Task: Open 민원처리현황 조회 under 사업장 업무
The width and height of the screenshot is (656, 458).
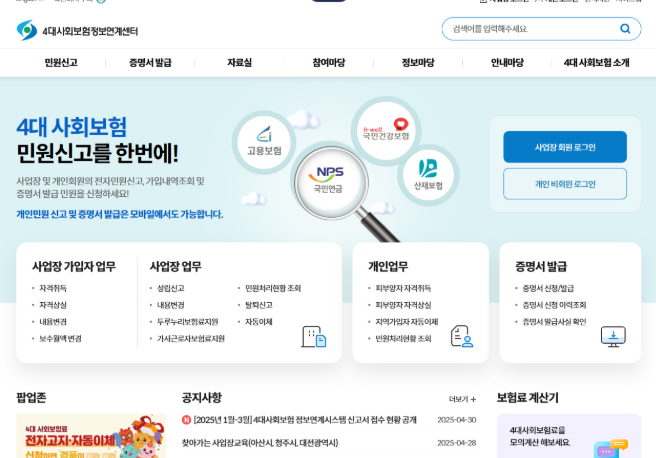Action: tap(273, 288)
